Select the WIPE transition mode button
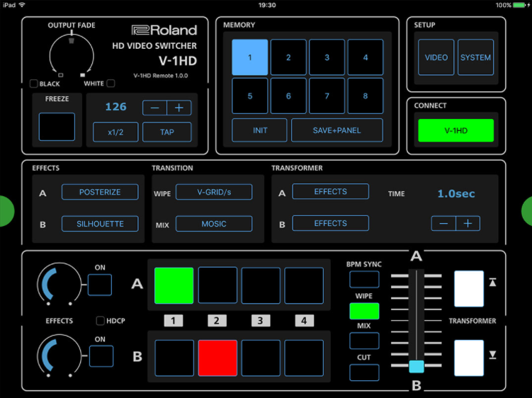532x398 pixels. (364, 311)
